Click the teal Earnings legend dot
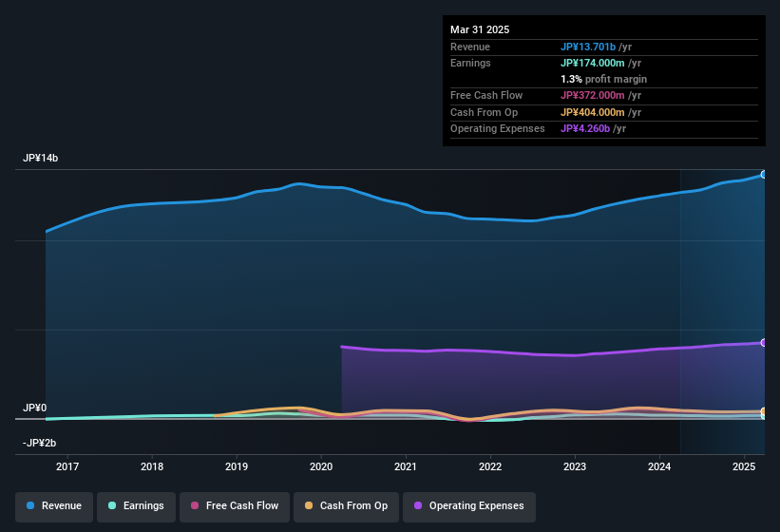The image size is (780, 532). coord(112,505)
